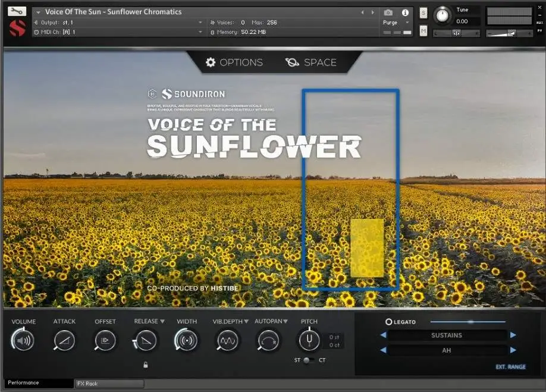
Task: Go to next instrument arrow
Action: pyautogui.click(x=373, y=12)
